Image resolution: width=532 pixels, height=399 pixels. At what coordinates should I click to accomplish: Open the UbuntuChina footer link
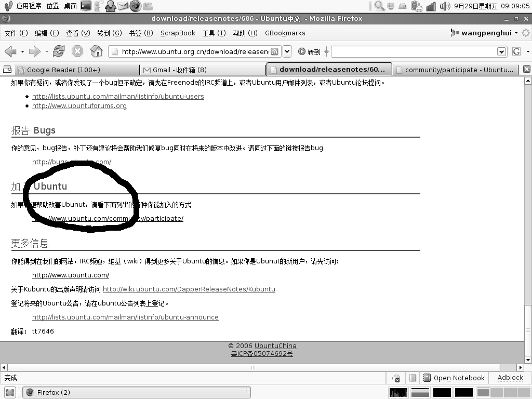pos(275,345)
